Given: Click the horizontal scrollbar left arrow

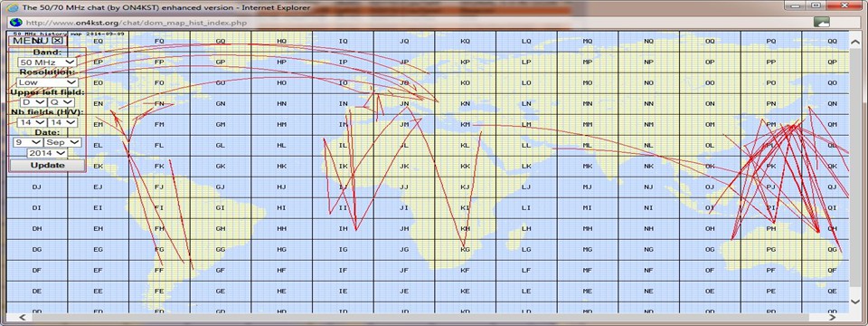Looking at the screenshot, I should 22,318.
